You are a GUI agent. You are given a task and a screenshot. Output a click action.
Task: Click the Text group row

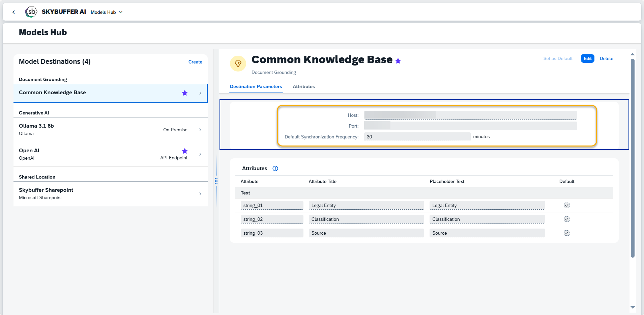pos(424,193)
